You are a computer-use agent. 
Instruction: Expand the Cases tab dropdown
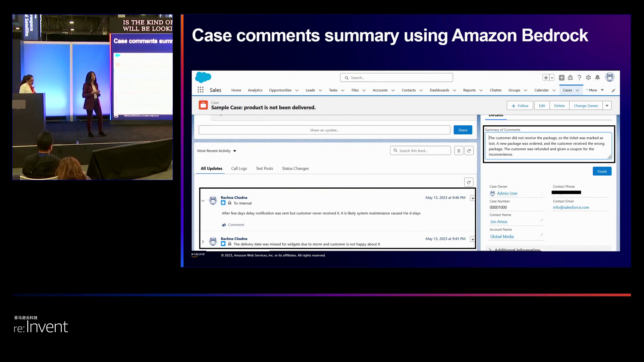pyautogui.click(x=577, y=90)
